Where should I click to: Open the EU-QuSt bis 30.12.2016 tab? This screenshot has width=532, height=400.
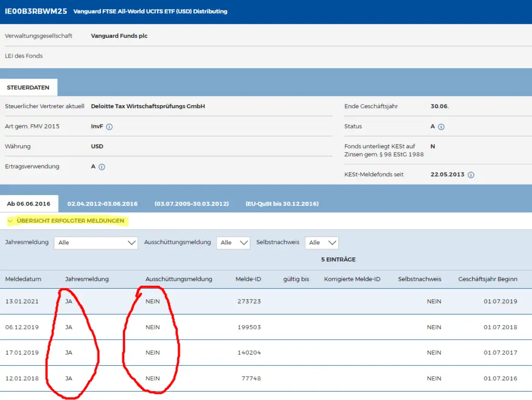point(282,204)
